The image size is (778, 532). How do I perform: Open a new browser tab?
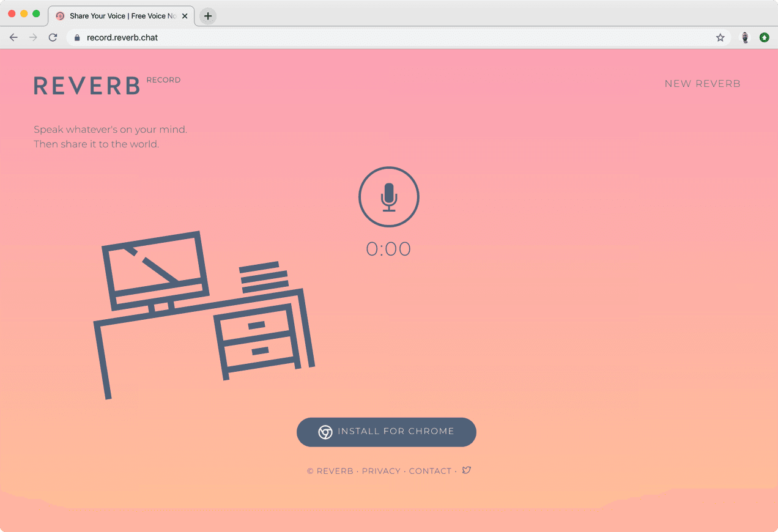pyautogui.click(x=208, y=16)
